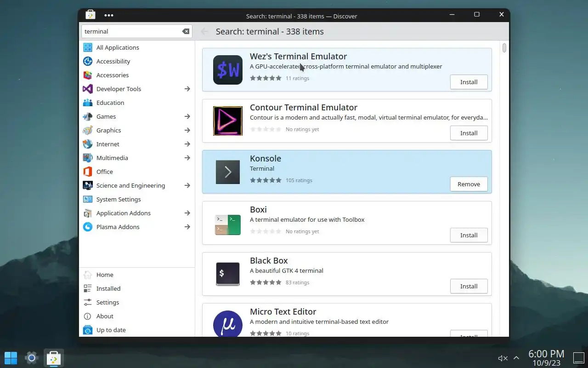Open the Micro Text Editor title
Image resolution: width=588 pixels, height=368 pixels.
tap(283, 311)
